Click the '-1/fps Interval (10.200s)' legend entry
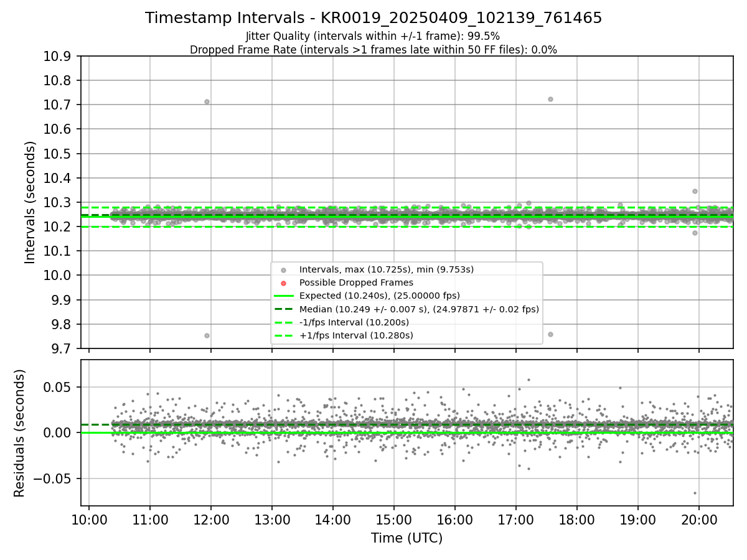The height and width of the screenshot is (560, 747). (354, 322)
